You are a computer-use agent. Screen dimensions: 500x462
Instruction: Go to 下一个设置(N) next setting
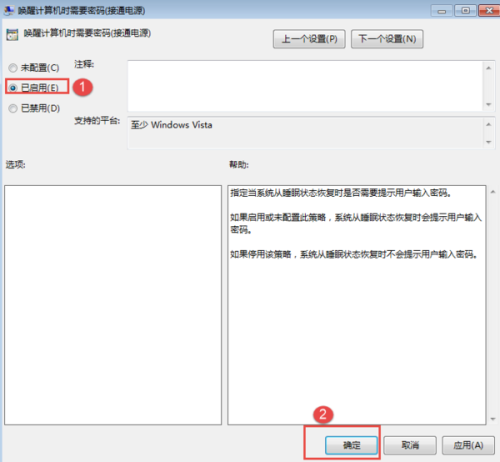point(387,39)
